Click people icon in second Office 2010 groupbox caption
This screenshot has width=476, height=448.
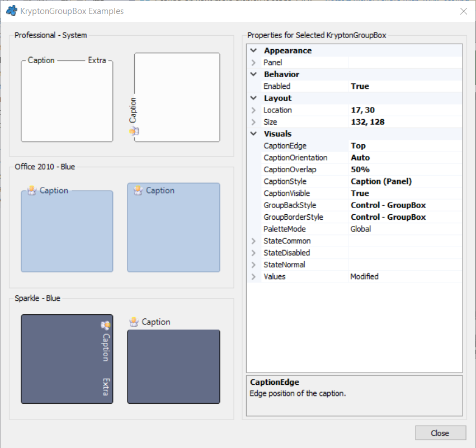click(x=138, y=190)
